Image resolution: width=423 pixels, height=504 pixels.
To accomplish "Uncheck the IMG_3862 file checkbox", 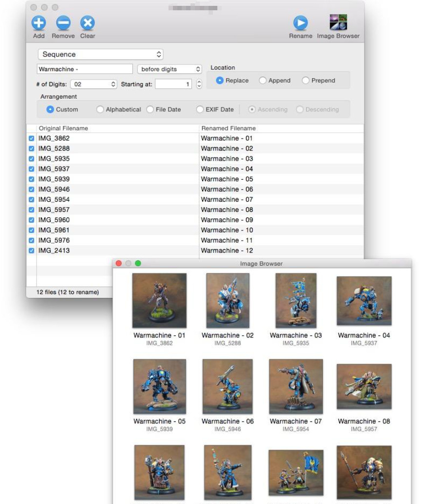I will point(31,139).
